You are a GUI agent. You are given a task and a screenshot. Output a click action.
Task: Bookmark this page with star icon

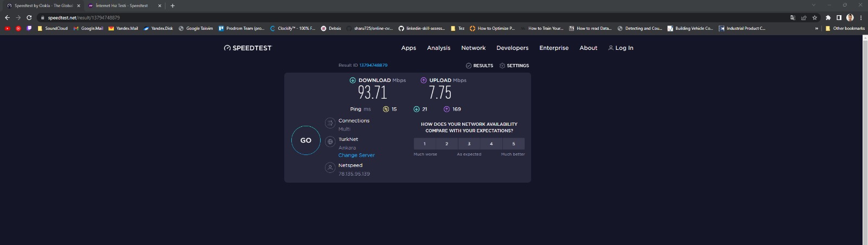814,17
